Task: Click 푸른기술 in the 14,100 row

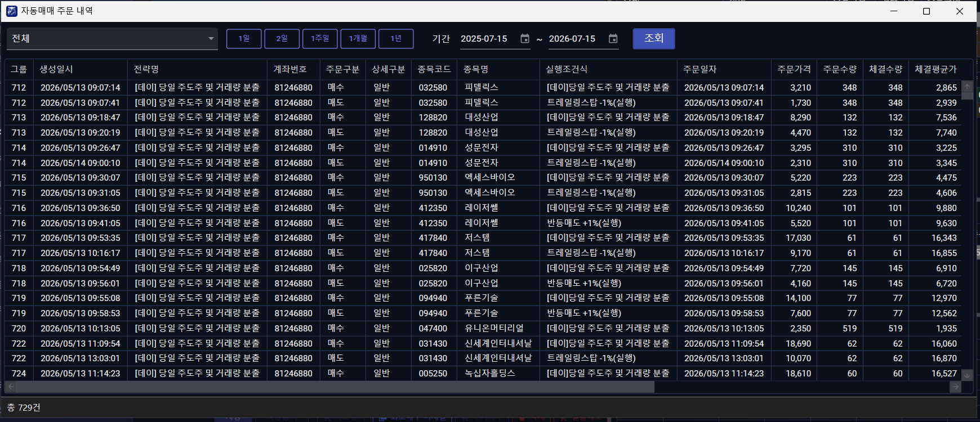Action: pyautogui.click(x=482, y=298)
